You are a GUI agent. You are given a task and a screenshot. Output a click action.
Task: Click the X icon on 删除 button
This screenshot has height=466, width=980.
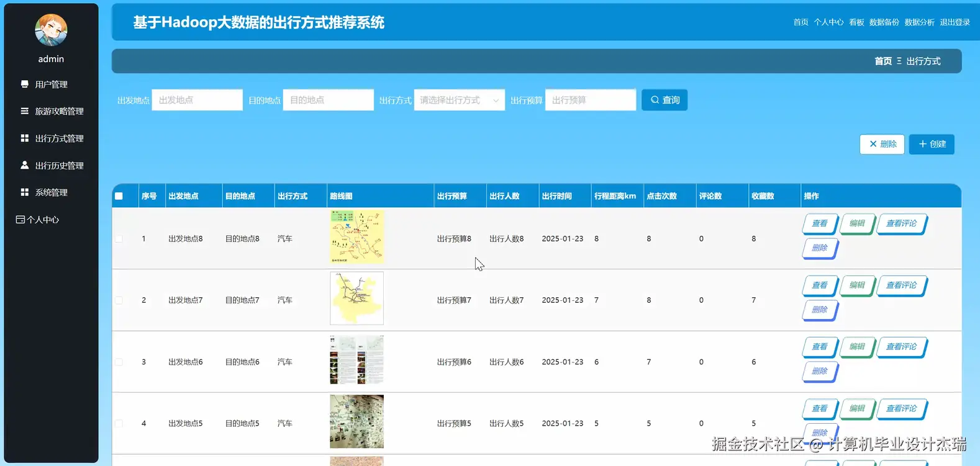pos(873,144)
